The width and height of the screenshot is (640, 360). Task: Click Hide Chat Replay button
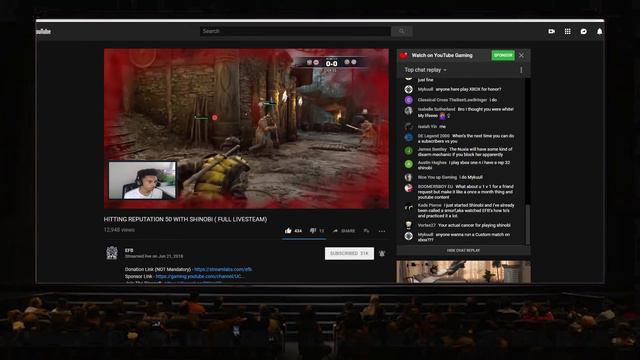(463, 250)
